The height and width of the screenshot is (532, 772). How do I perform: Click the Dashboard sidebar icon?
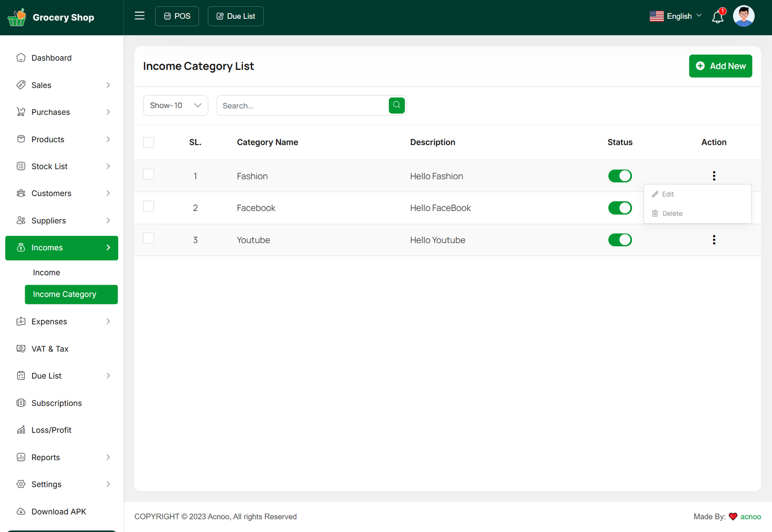[21, 58]
